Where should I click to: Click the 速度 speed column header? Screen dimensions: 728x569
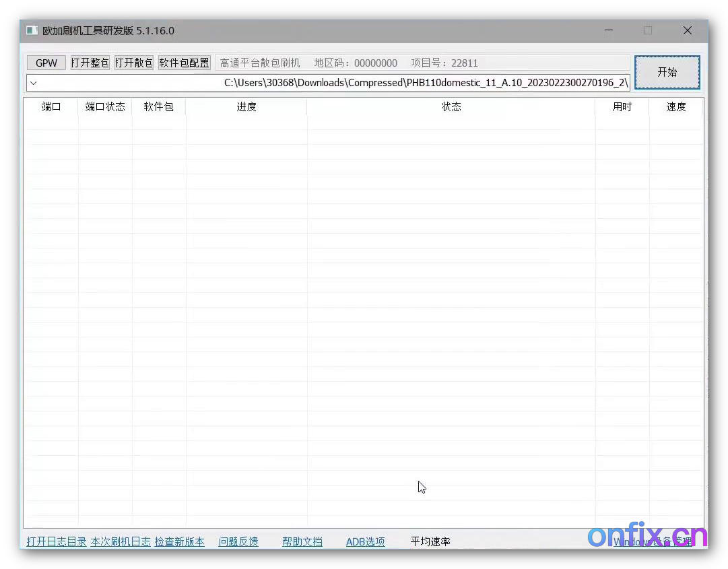[676, 106]
